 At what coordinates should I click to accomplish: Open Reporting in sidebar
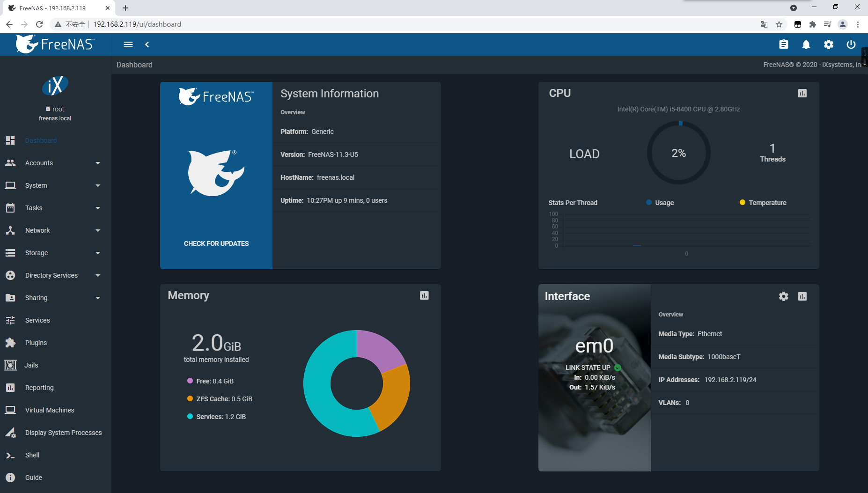tap(39, 388)
